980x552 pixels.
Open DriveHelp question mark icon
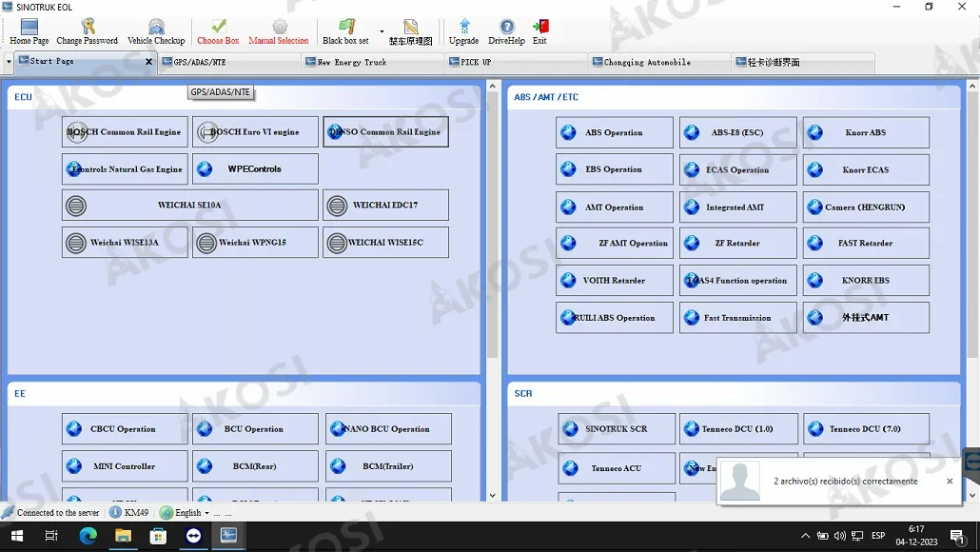click(506, 31)
